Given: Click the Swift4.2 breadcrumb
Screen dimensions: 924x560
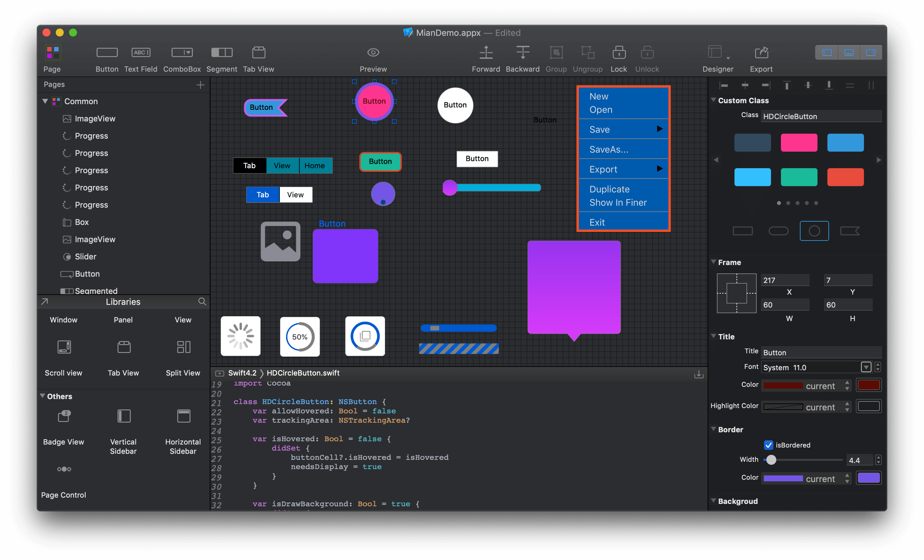Looking at the screenshot, I should point(242,373).
